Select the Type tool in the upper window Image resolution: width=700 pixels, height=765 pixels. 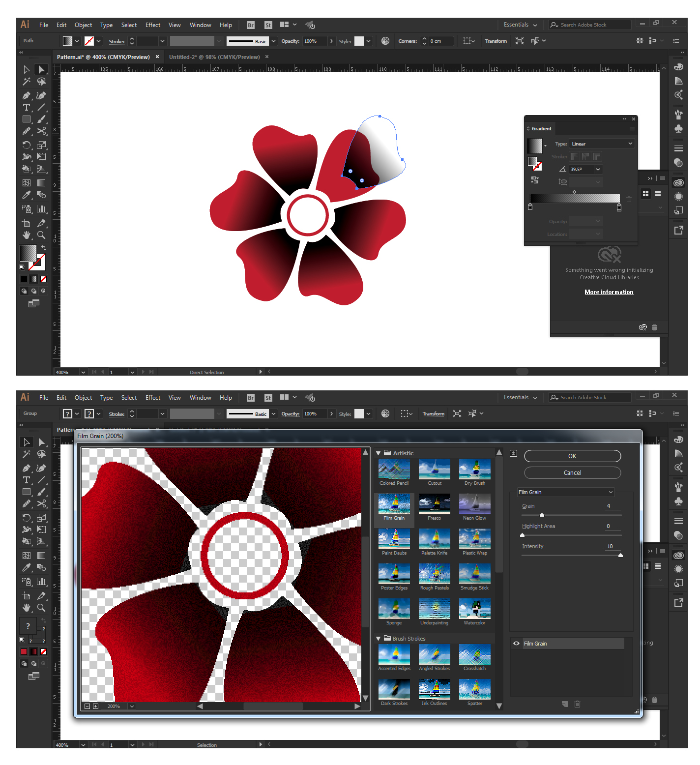point(27,107)
